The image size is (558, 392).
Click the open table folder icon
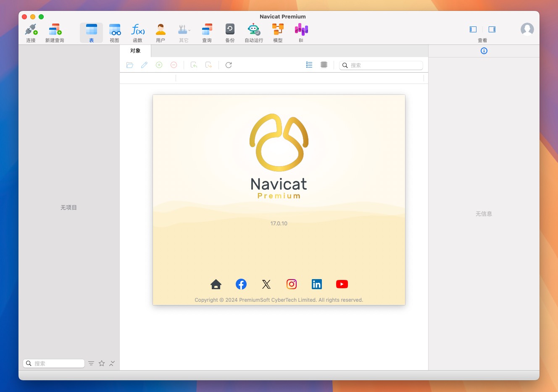pyautogui.click(x=130, y=65)
